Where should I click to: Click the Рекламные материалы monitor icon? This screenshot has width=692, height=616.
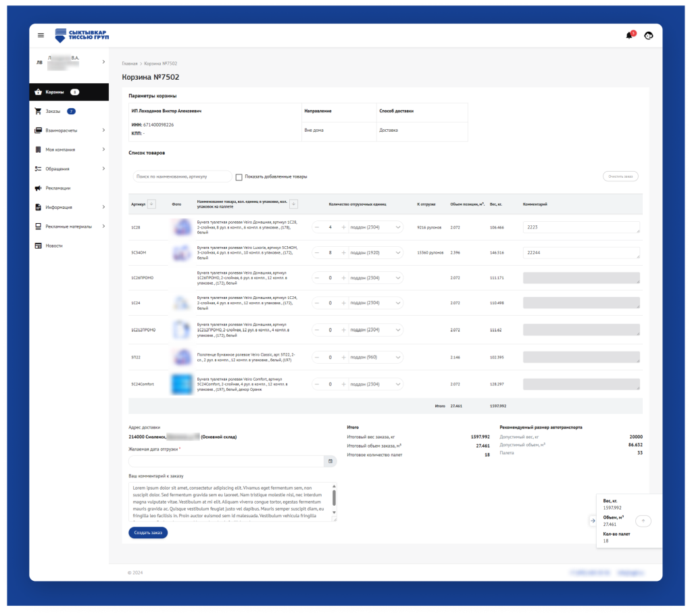click(38, 226)
